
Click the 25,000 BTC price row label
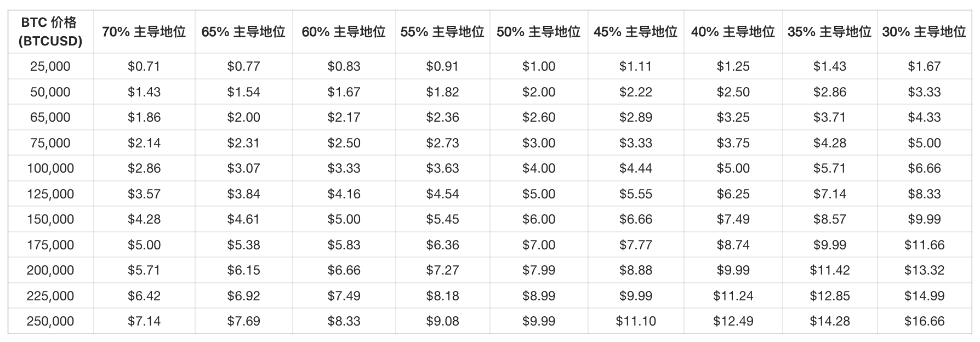point(50,66)
